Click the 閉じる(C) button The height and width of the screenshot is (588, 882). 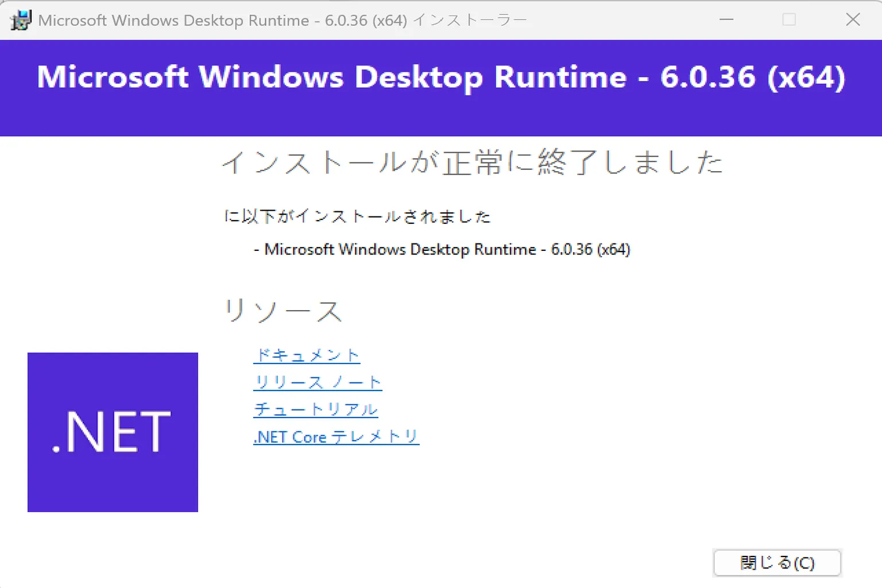point(777,563)
